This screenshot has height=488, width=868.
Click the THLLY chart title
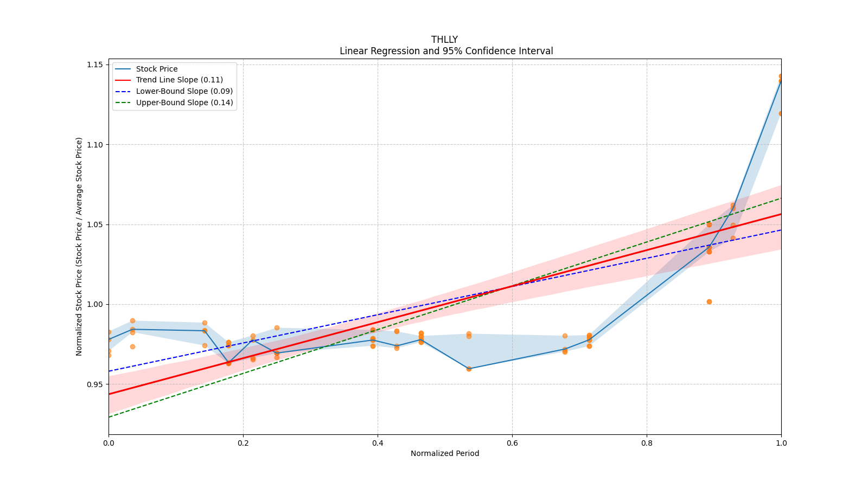(444, 40)
